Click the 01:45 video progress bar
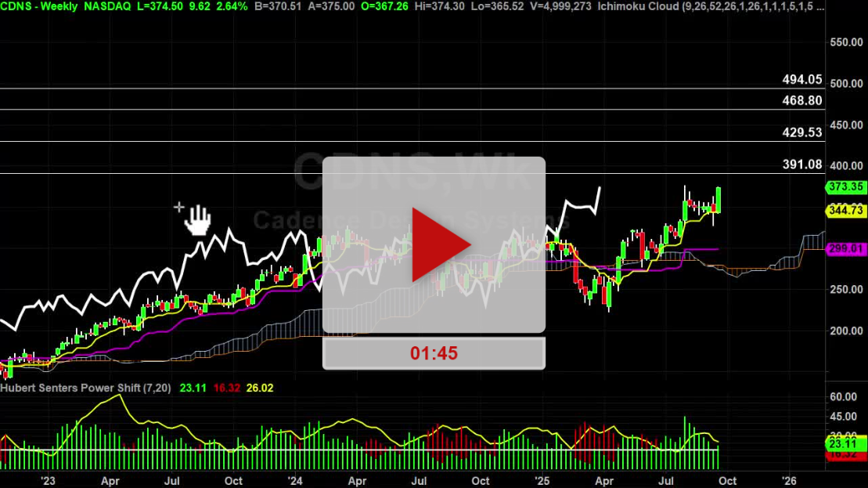Screen dimensions: 868x488 click(434, 352)
